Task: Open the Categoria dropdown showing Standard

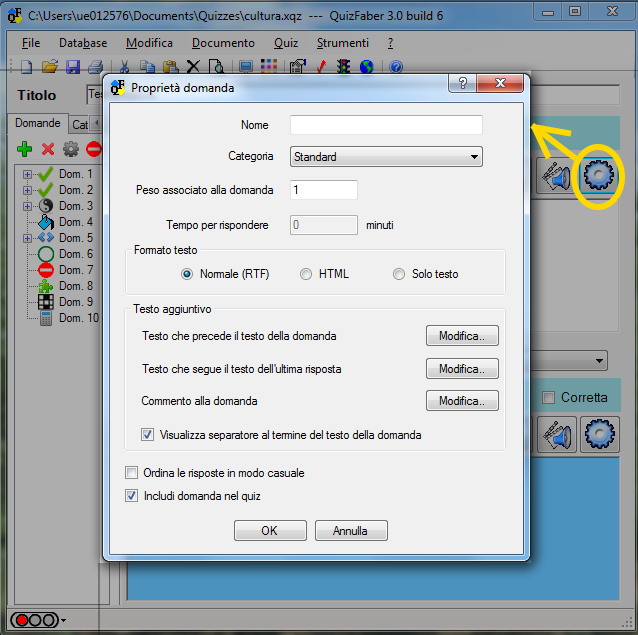Action: coord(386,157)
